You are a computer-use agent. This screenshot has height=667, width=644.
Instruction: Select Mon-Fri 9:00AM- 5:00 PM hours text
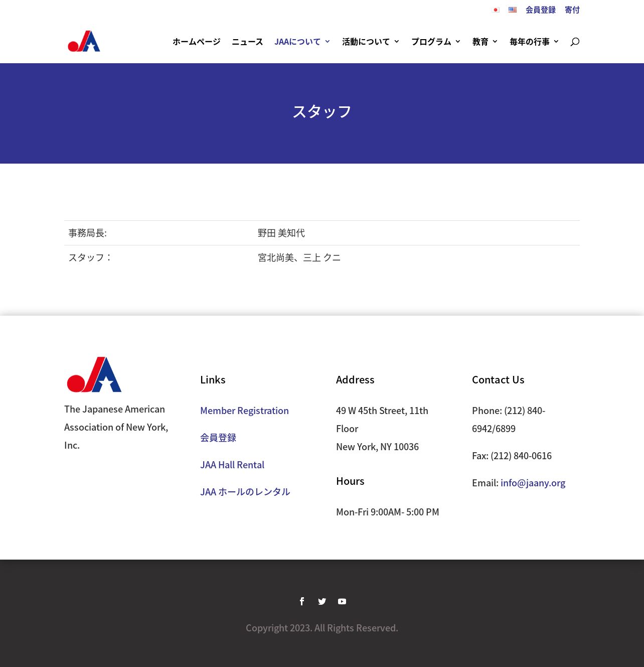tap(388, 512)
